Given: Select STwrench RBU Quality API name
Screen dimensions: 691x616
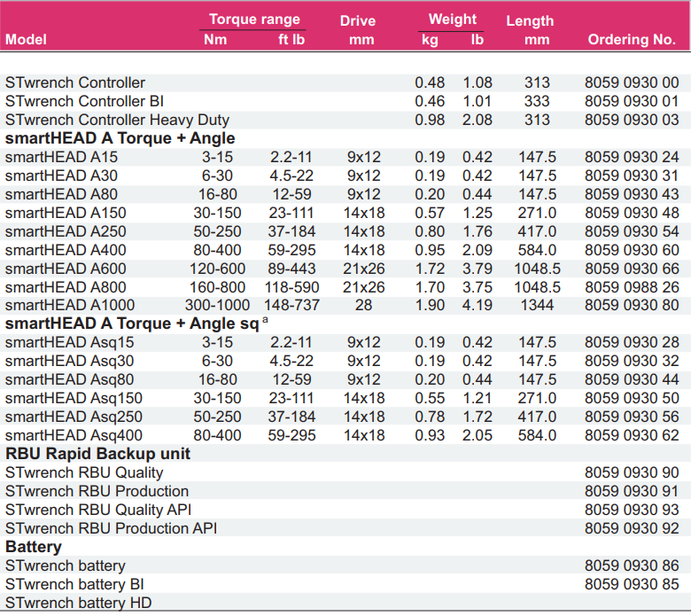Looking at the screenshot, I should pos(98,510).
